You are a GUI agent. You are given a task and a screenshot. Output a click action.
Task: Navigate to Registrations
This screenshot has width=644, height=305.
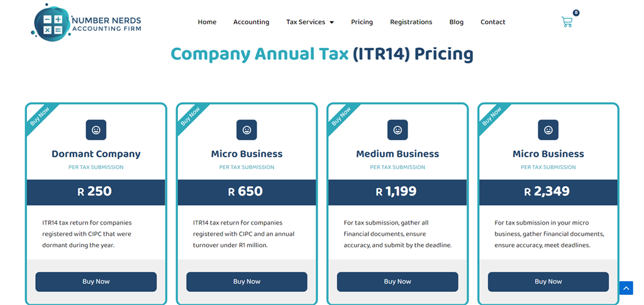(x=411, y=22)
